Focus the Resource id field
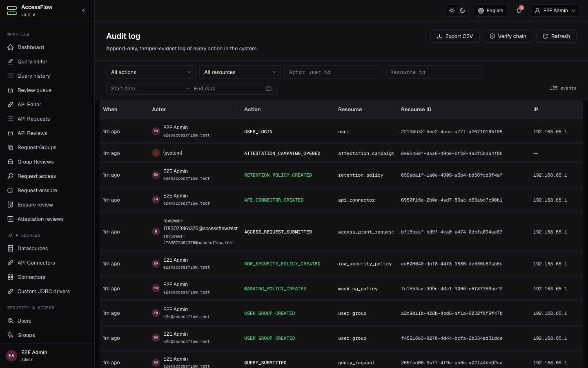The width and height of the screenshot is (588, 368). [434, 72]
